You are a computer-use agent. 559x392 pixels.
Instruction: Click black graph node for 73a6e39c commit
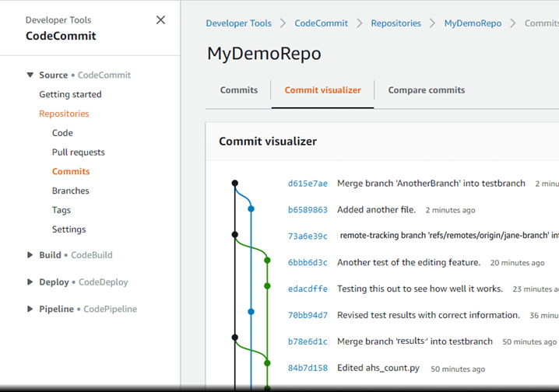[x=235, y=234]
